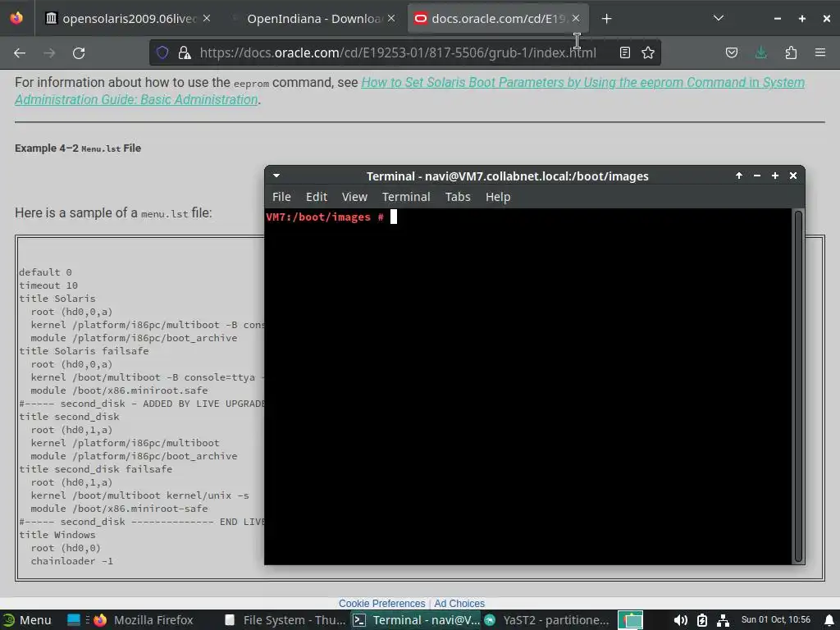Screen dimensions: 840x630
Task: Open the Firefox hamburger application menu
Action: (820, 52)
